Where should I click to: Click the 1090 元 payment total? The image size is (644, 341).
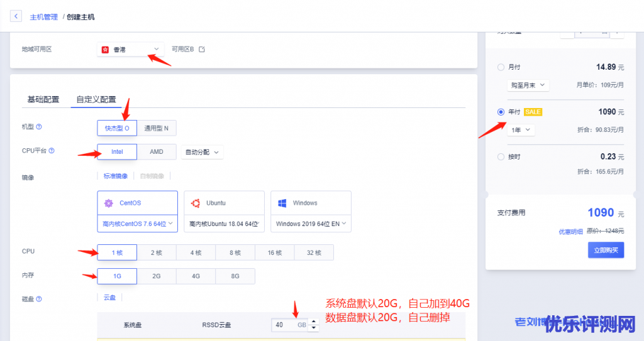606,212
